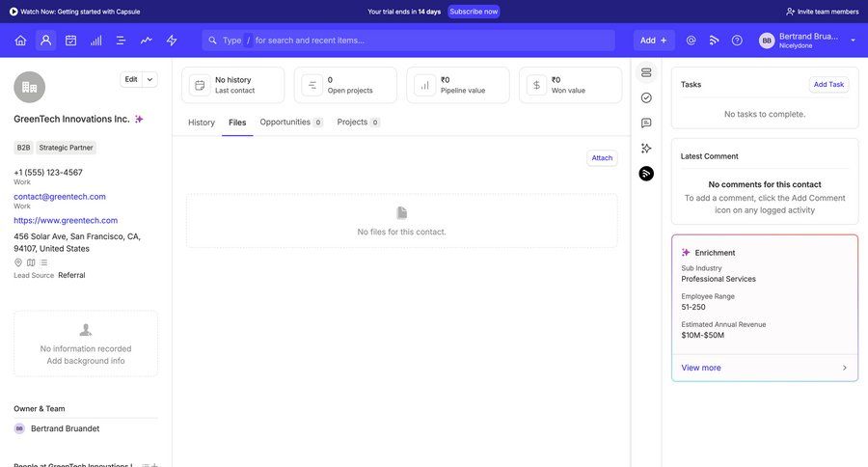Open the Sales pipeline bar chart icon
868x467 pixels.
[x=95, y=41]
